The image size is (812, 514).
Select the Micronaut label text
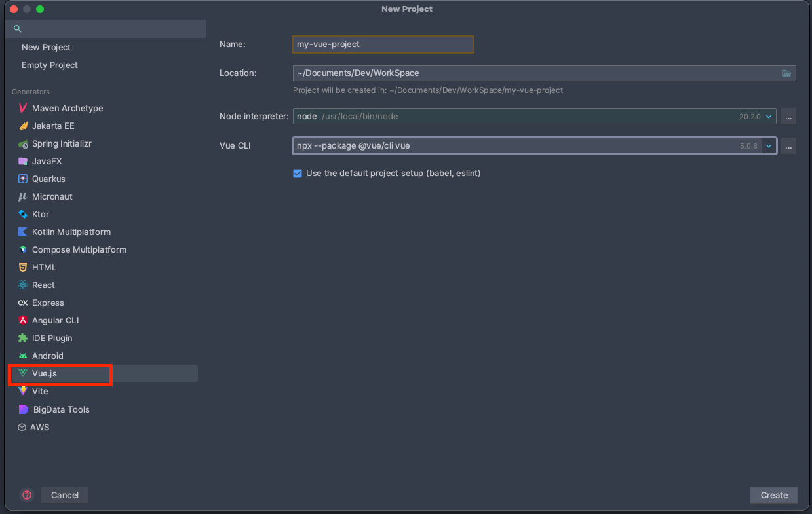click(x=52, y=196)
